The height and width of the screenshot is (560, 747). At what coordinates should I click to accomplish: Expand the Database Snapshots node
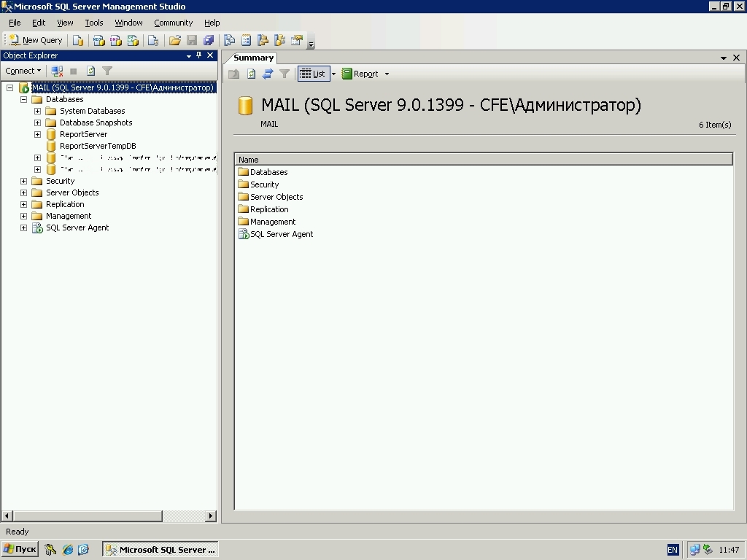tap(37, 122)
